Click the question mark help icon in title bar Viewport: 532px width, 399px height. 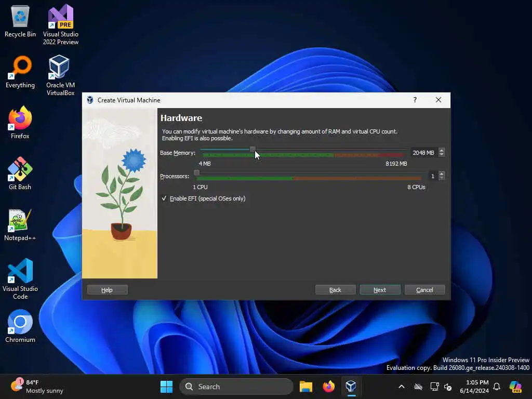coord(415,100)
